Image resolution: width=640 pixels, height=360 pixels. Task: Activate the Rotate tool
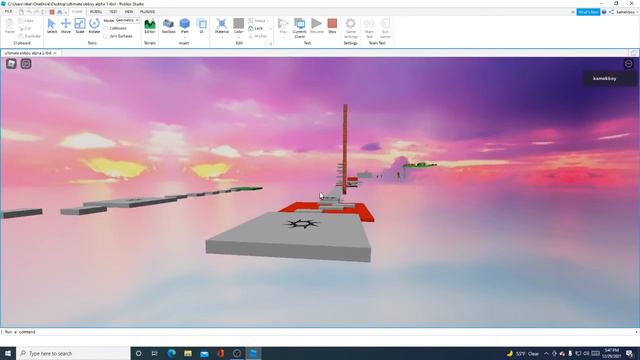pos(94,26)
